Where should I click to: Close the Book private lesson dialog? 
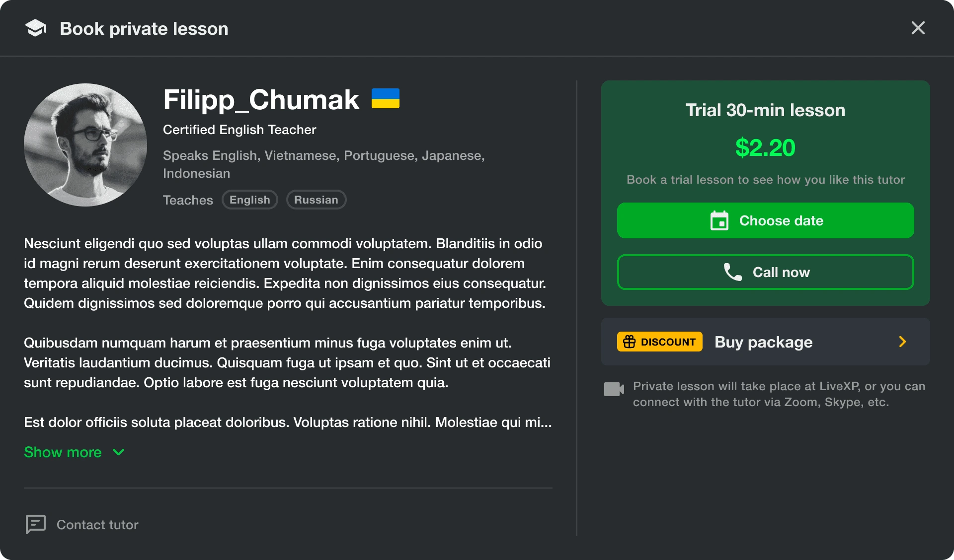tap(918, 28)
